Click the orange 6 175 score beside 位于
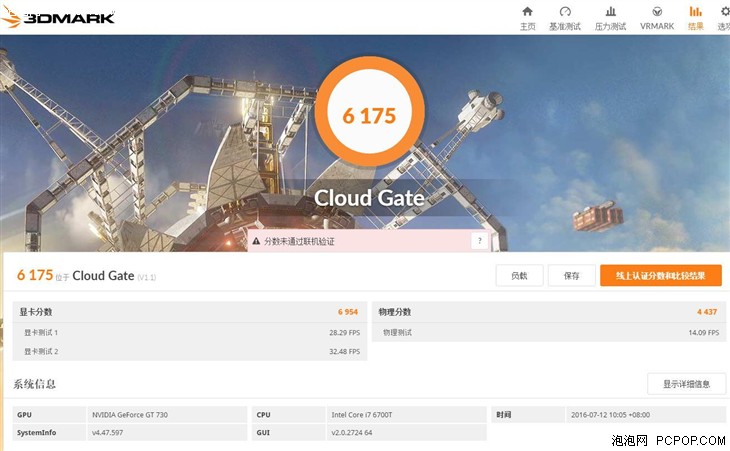Image resolution: width=730 pixels, height=451 pixels. tap(35, 275)
